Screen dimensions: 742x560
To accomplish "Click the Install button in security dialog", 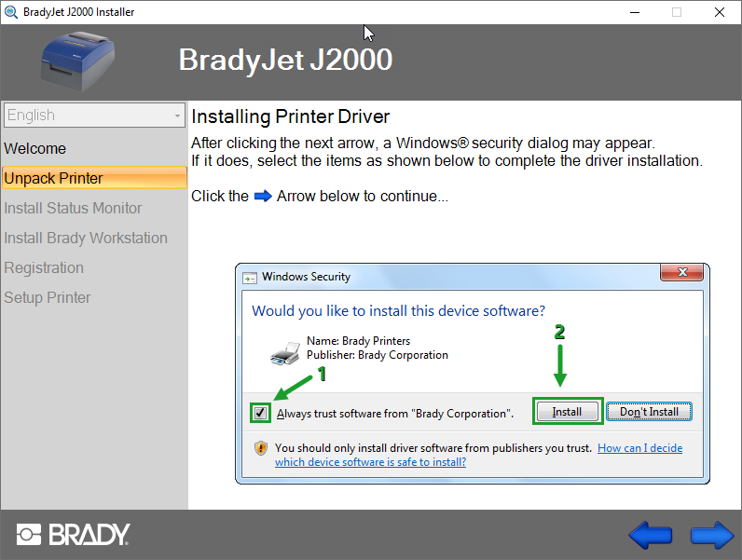I will coord(568,412).
